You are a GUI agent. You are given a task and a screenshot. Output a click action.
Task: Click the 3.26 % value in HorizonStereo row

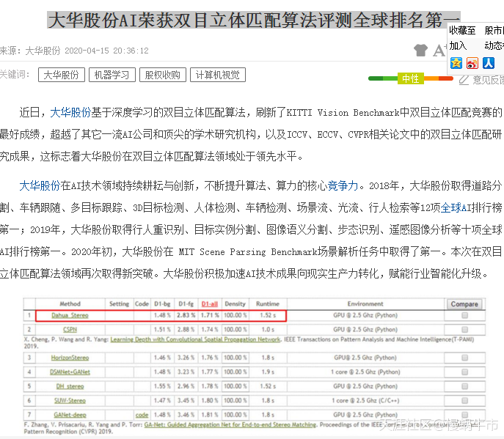point(186,358)
